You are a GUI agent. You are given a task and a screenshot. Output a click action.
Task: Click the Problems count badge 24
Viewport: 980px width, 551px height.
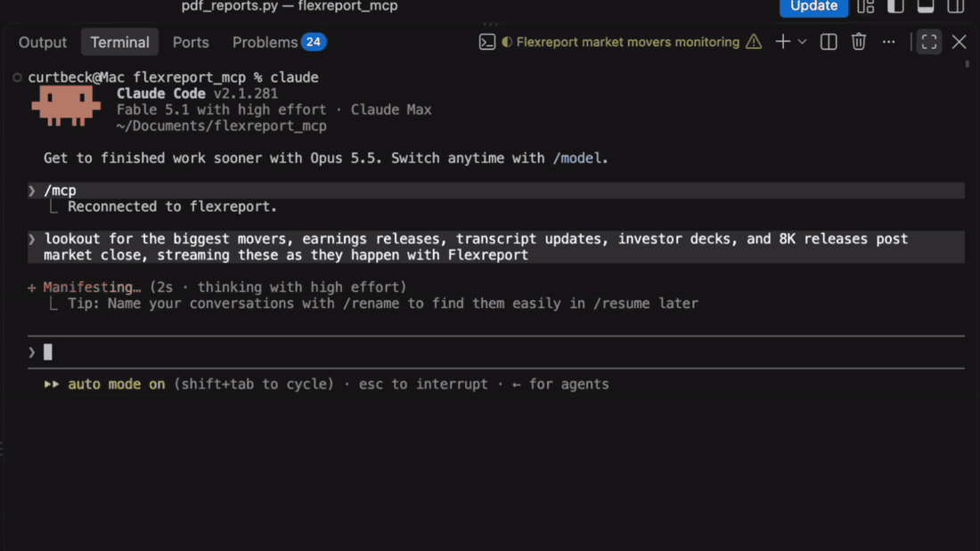[313, 42]
